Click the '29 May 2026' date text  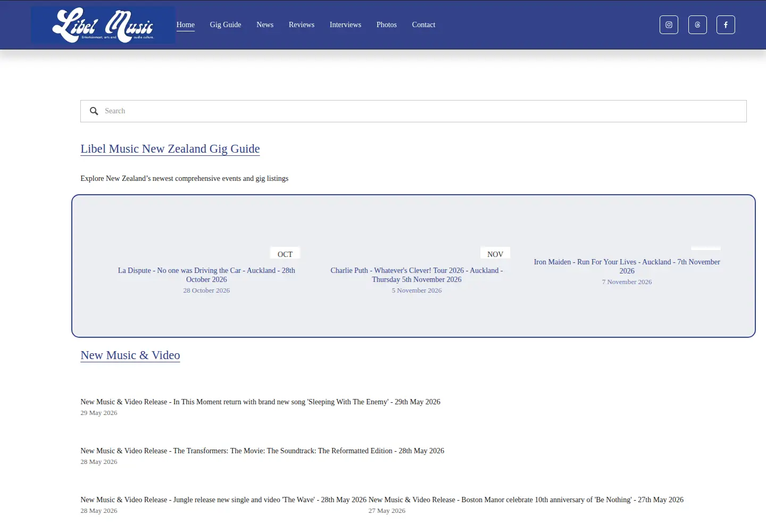click(99, 413)
